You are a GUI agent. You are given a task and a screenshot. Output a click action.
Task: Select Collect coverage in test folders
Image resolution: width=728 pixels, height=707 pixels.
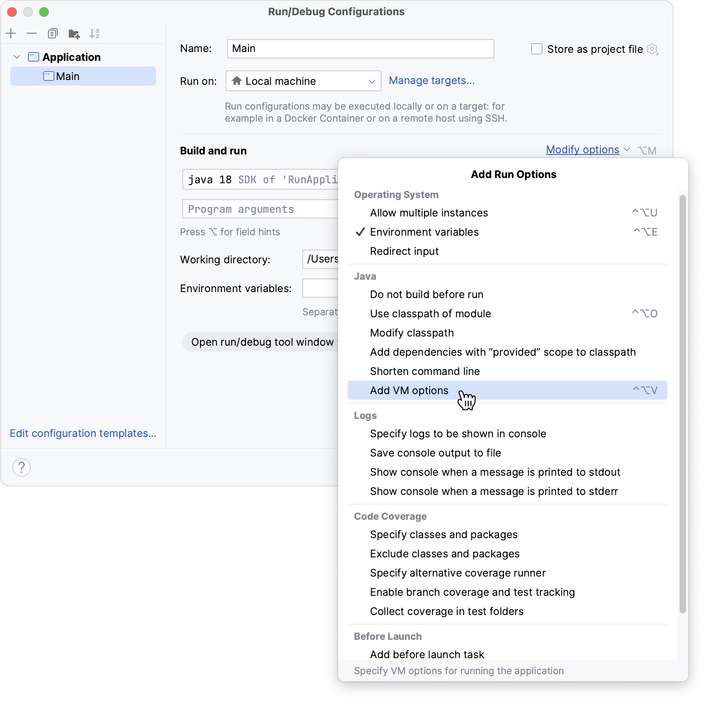pyautogui.click(x=508, y=611)
